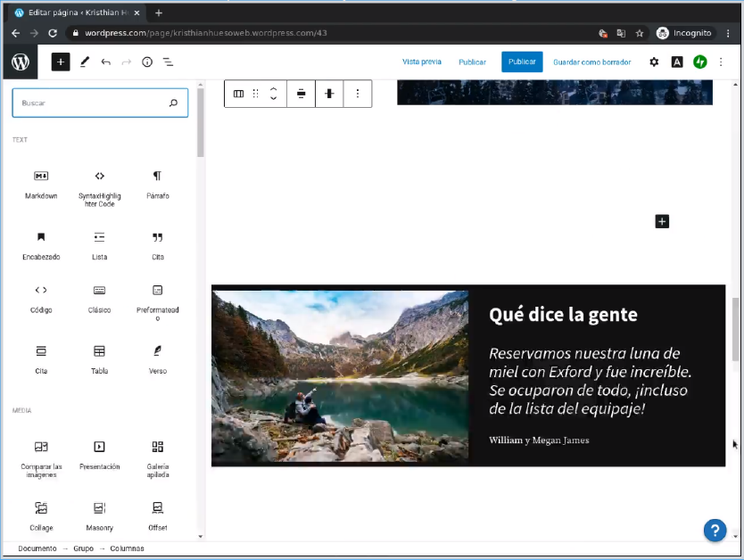Open the blue help question button

pyautogui.click(x=715, y=530)
